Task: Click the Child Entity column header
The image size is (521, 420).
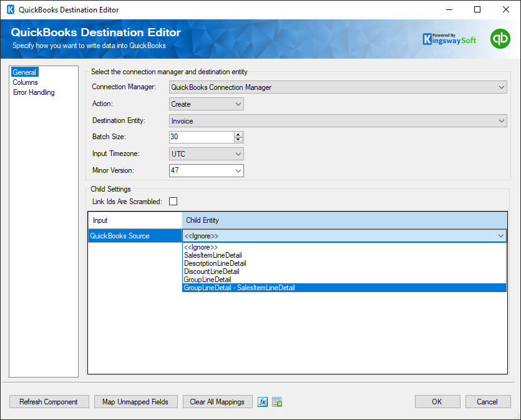Action: 344,220
